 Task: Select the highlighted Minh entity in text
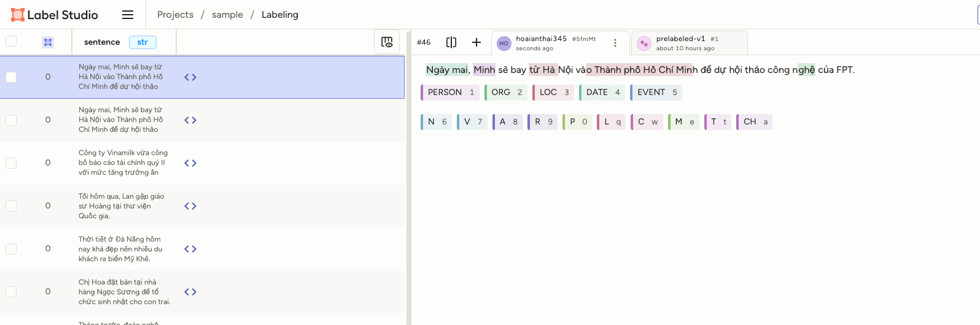coord(484,70)
